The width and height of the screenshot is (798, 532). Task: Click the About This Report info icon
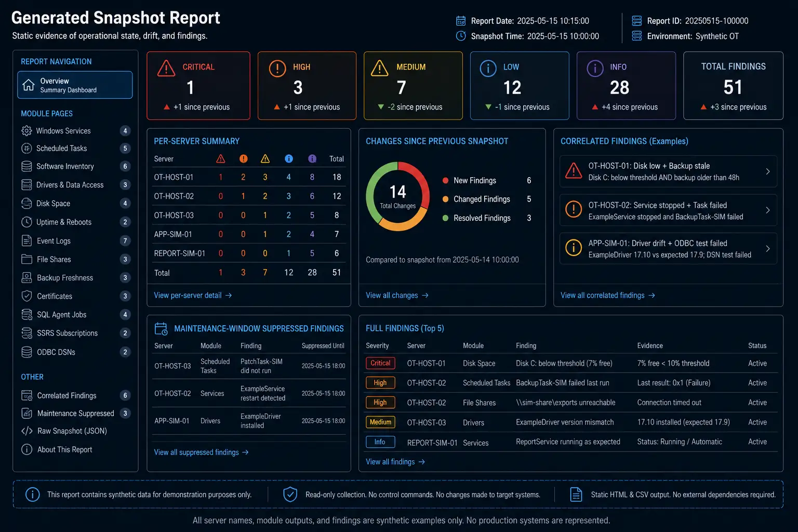(x=26, y=449)
